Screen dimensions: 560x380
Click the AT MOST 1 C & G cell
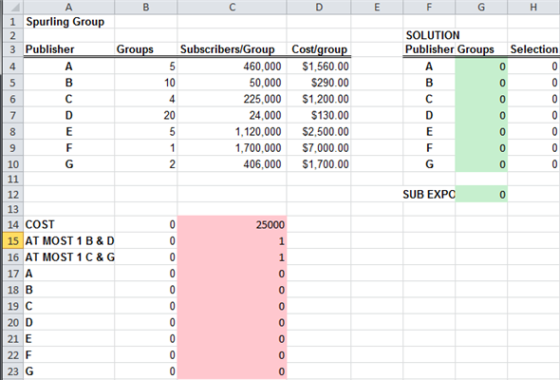[x=69, y=257]
